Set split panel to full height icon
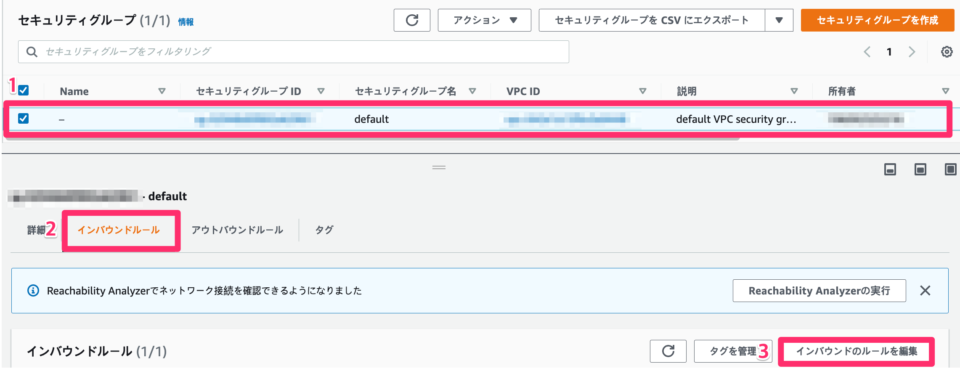The image size is (960, 371). pyautogui.click(x=950, y=169)
